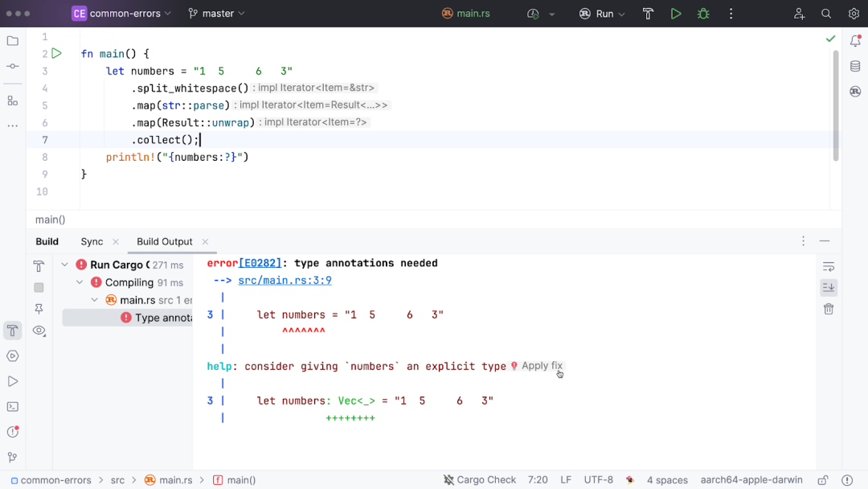Click the pin tab icon in Build panel
This screenshot has width=868, height=489.
pos(39,309)
